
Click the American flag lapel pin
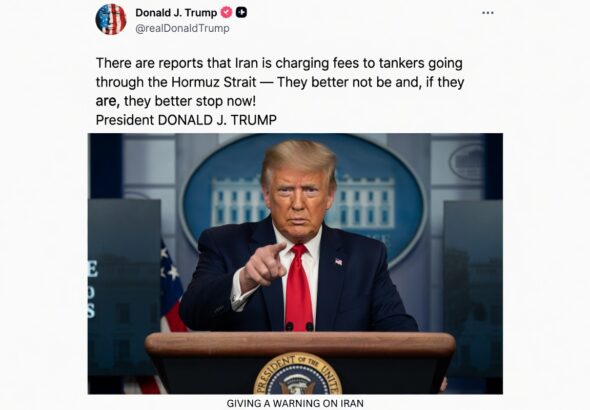point(339,261)
